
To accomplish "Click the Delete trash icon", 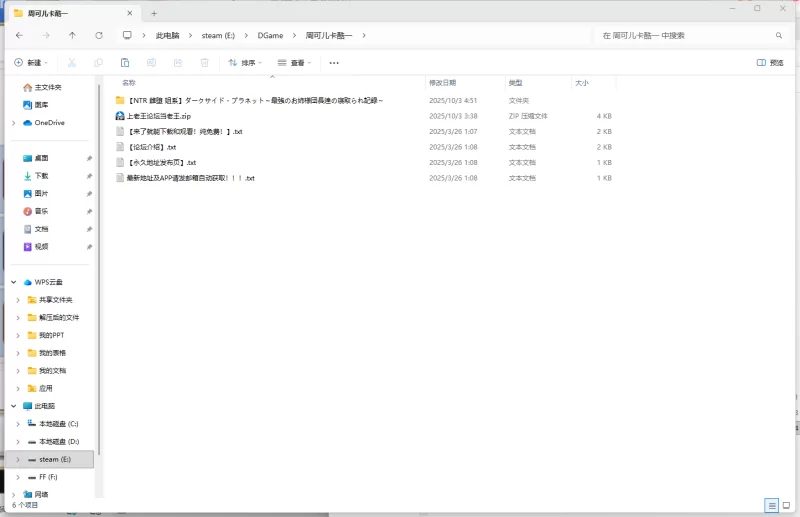I will click(205, 63).
